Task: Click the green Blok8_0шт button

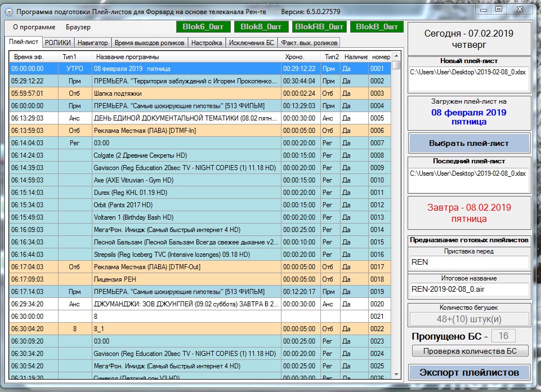Action: point(261,26)
